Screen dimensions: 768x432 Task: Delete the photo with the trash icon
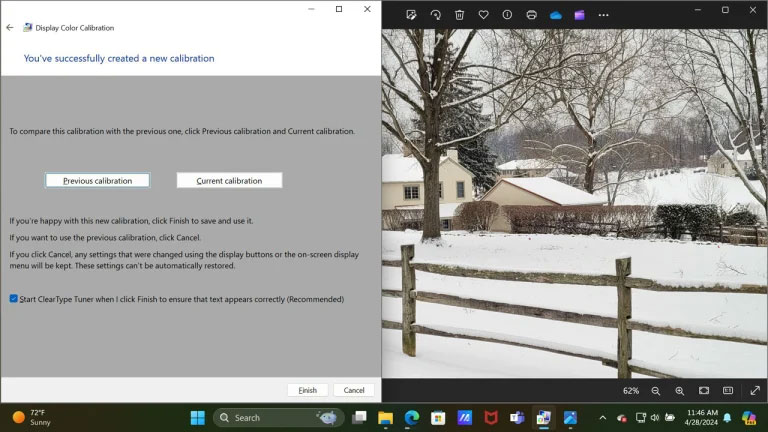click(459, 15)
